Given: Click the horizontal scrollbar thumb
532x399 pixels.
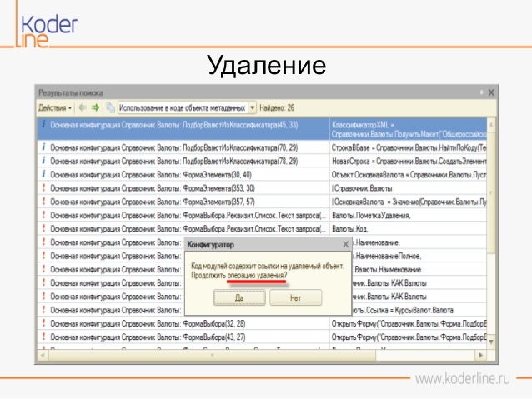Looking at the screenshot, I should [213, 356].
